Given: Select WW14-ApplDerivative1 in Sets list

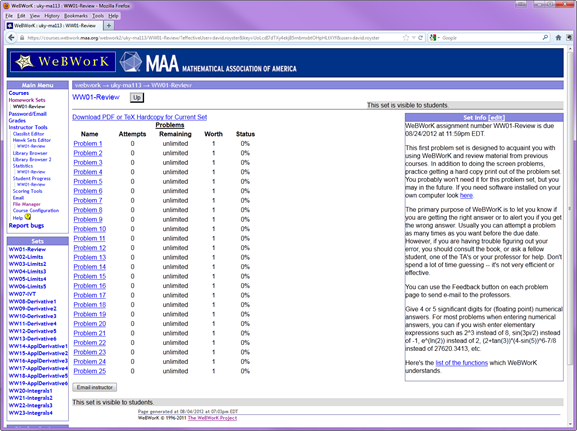Looking at the screenshot, I should point(38,346).
